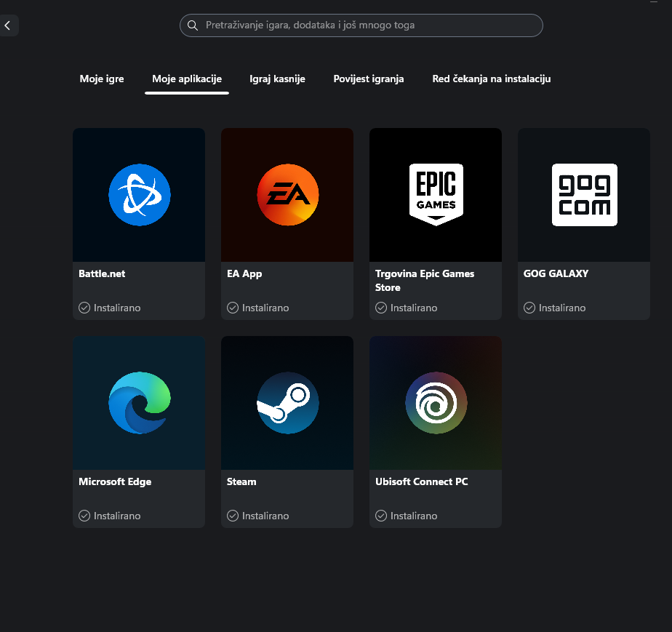Click Instalirano label on Battle.net card
672x632 pixels.
[x=117, y=308]
